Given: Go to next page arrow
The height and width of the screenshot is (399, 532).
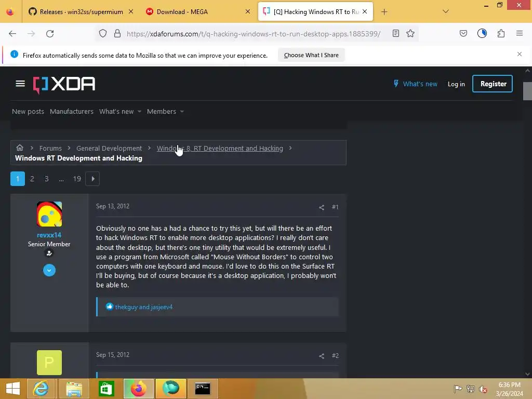Looking at the screenshot, I should point(92,179).
